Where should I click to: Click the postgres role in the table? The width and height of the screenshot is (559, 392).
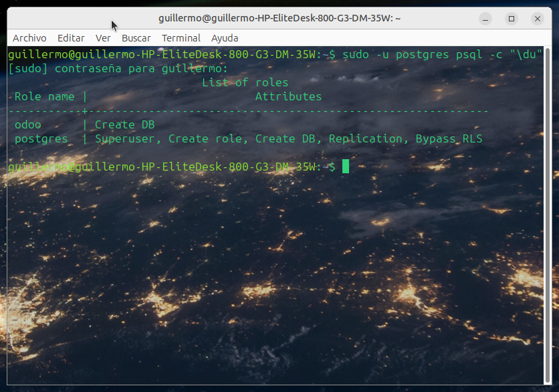click(41, 139)
